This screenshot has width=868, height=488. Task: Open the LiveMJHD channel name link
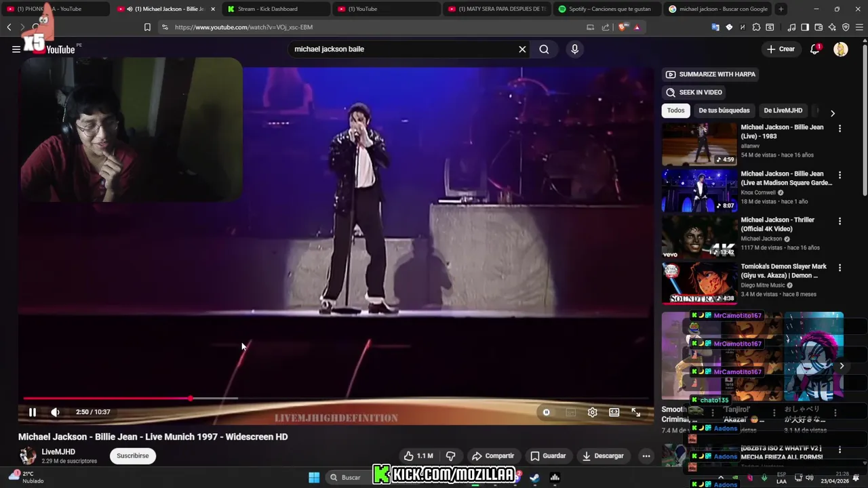[x=58, y=452]
